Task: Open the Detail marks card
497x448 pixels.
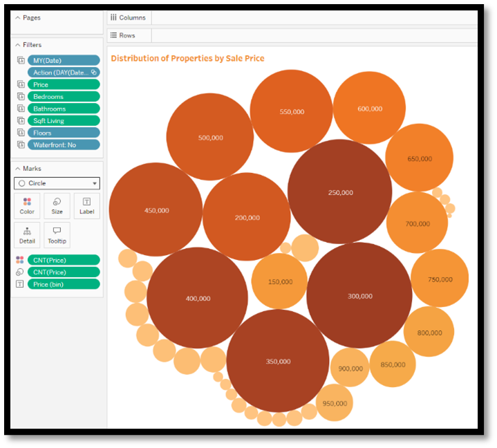Action: pyautogui.click(x=27, y=234)
